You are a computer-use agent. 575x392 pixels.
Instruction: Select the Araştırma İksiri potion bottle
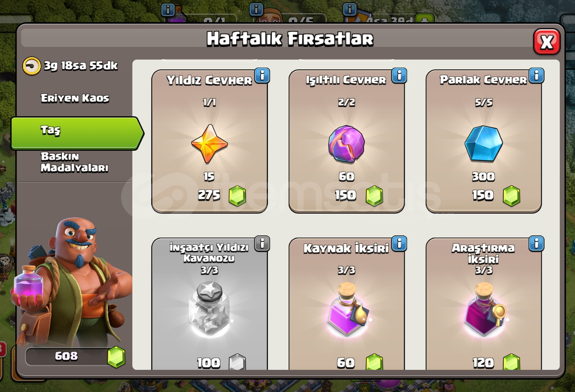click(485, 309)
